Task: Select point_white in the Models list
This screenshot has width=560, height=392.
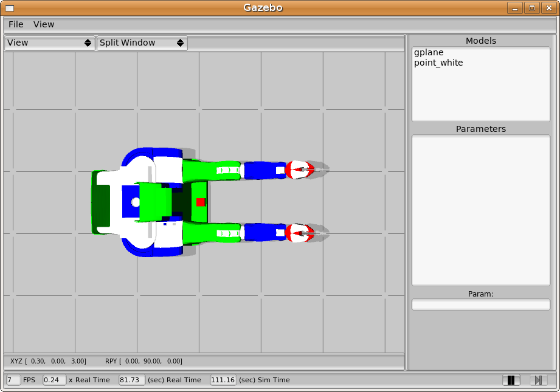Action: point(438,63)
